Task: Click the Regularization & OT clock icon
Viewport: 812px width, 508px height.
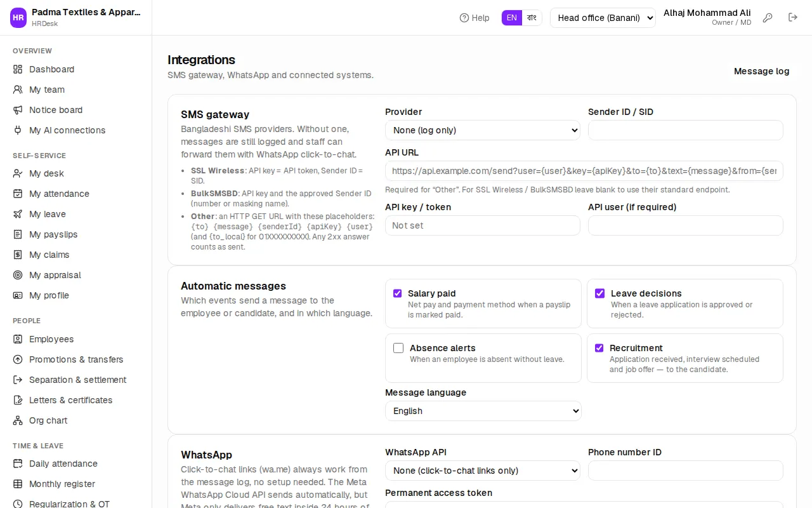Action: tap(18, 504)
